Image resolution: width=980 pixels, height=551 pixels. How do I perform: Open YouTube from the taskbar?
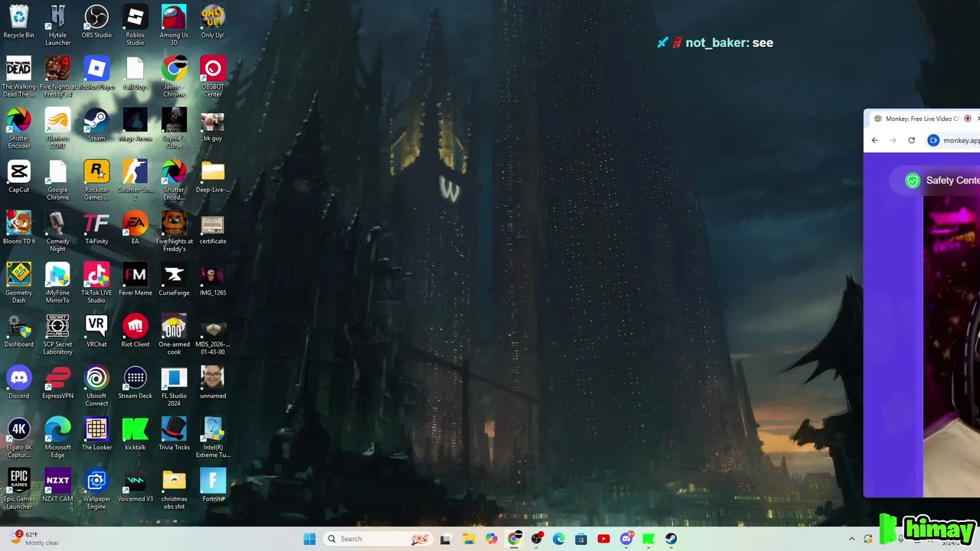(x=603, y=539)
